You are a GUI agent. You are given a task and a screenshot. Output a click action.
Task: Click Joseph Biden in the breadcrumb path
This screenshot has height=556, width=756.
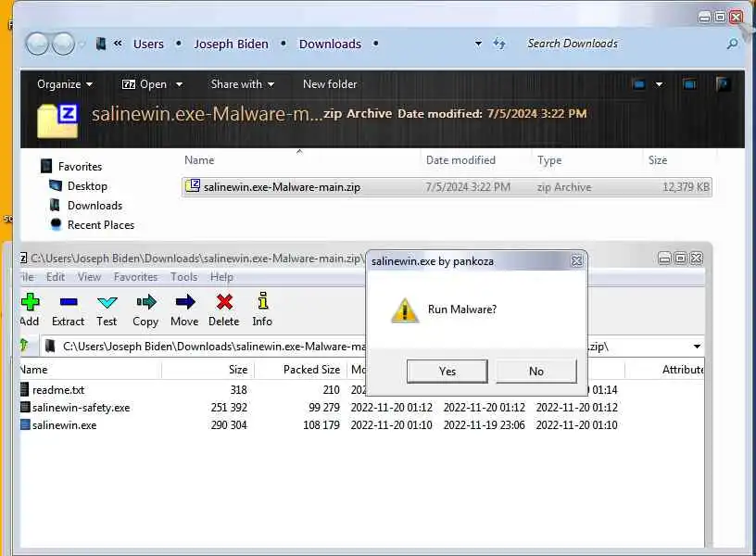point(231,44)
